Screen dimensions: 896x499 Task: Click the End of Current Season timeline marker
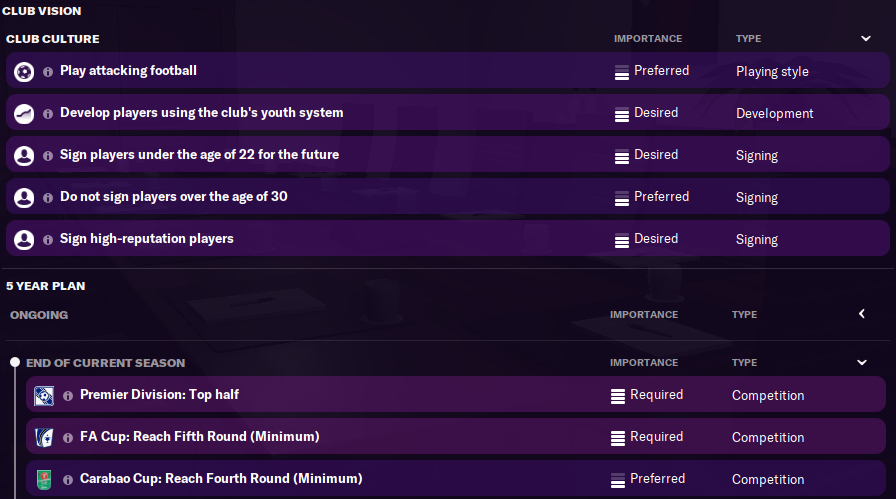(15, 362)
